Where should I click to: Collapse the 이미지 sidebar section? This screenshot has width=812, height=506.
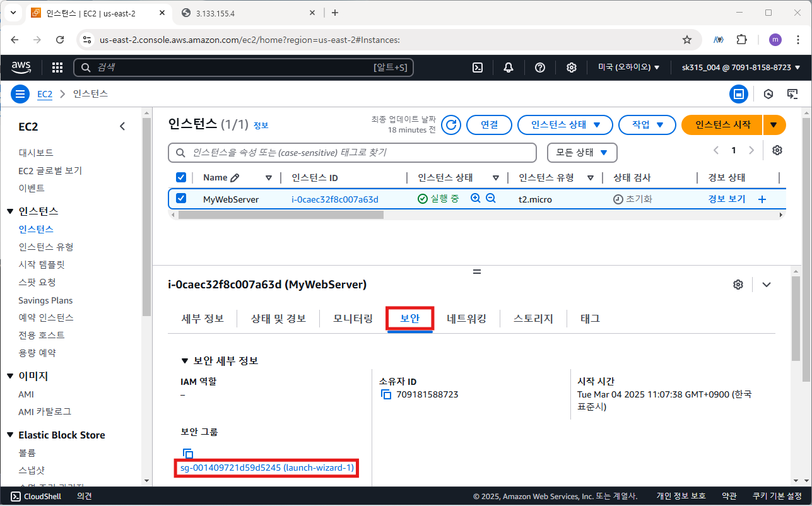10,376
